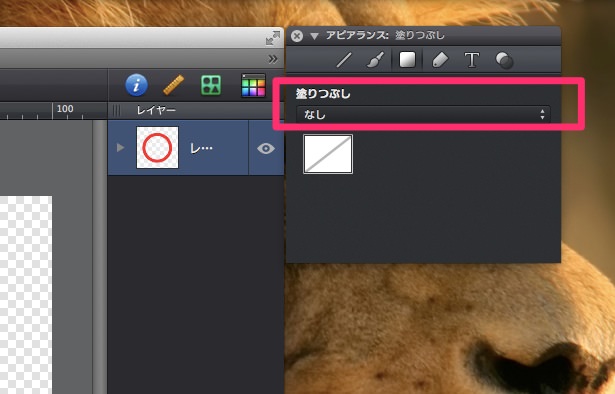Select the Text appearance tab
The width and height of the screenshot is (615, 394).
[x=471, y=60]
